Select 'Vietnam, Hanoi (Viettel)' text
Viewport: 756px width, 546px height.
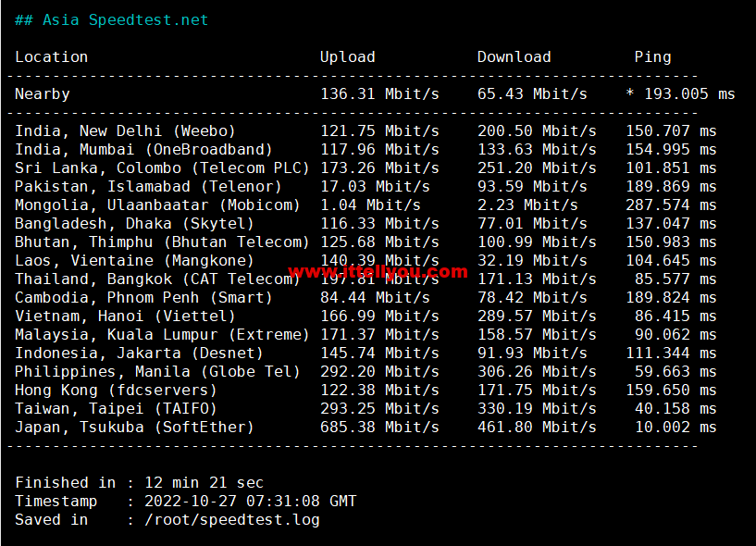point(125,316)
